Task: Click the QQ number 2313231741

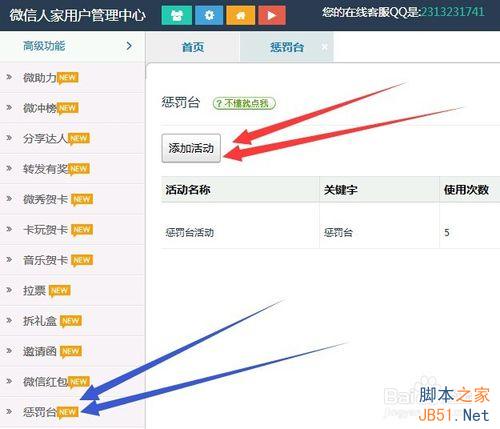Action: pos(452,12)
